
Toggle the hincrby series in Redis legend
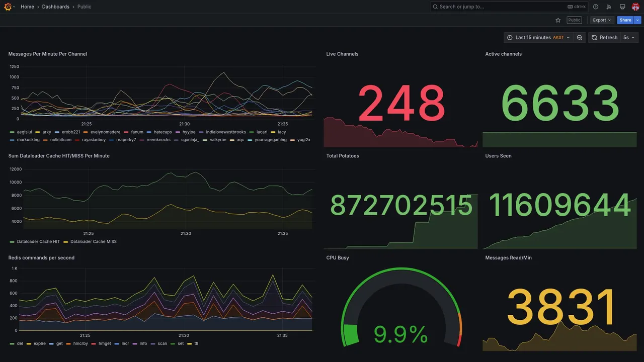pyautogui.click(x=77, y=344)
